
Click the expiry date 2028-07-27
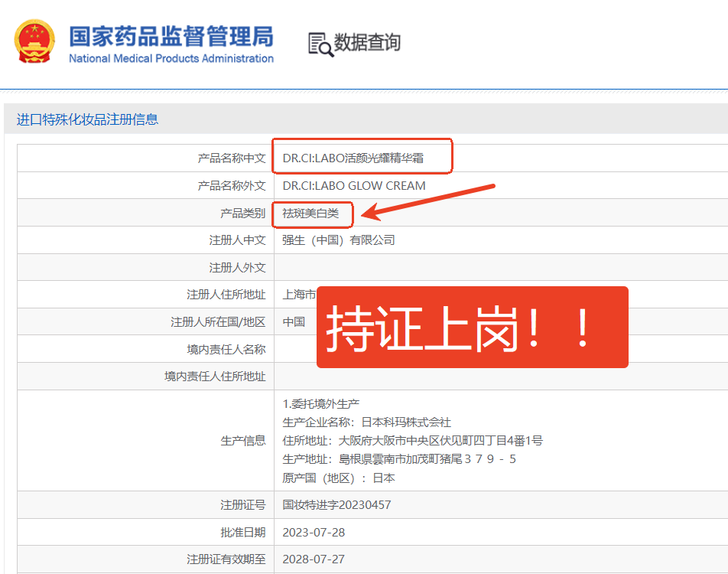pos(313,559)
